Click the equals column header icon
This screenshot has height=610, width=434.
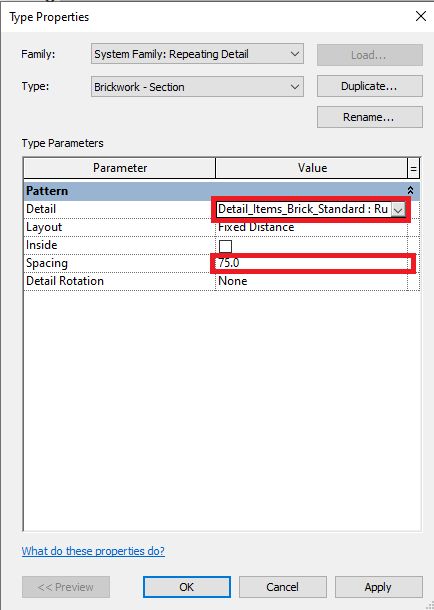click(413, 168)
